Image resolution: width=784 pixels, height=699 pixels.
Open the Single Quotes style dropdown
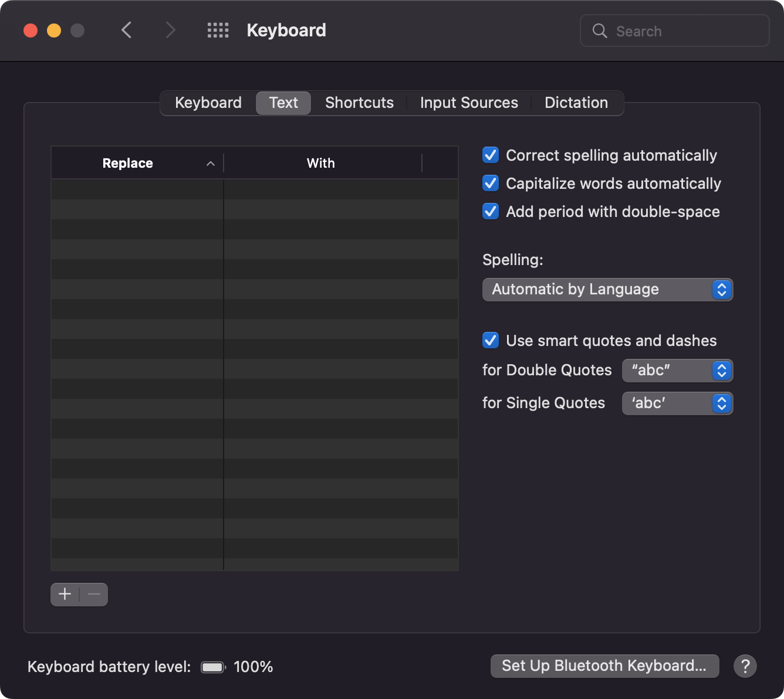tap(677, 403)
